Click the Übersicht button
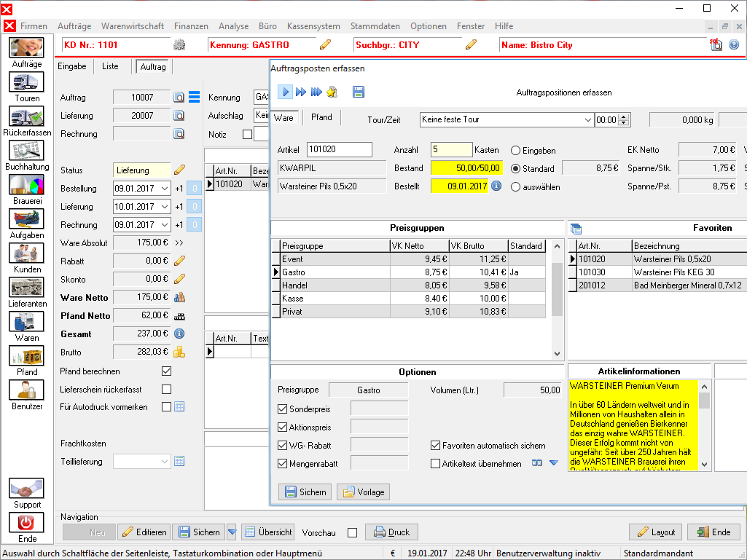The width and height of the screenshot is (747, 560). [x=267, y=532]
